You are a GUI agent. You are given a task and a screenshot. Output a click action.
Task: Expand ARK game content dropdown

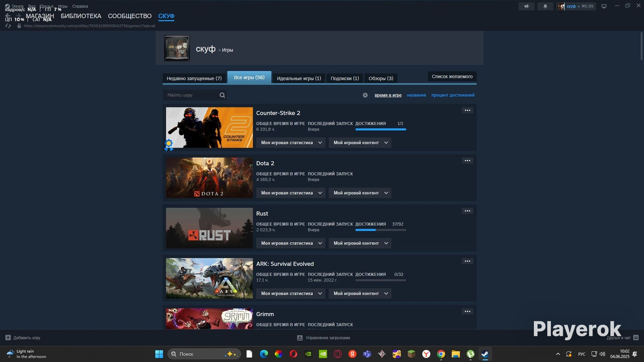point(360,294)
